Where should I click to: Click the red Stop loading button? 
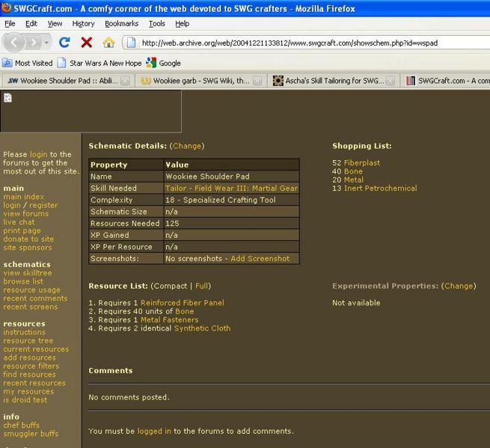(86, 43)
